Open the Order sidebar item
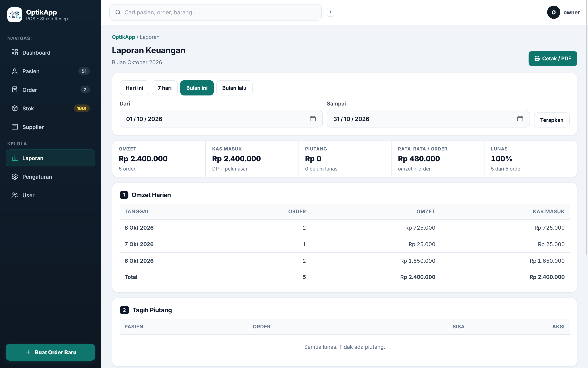The image size is (588, 368). tap(50, 90)
